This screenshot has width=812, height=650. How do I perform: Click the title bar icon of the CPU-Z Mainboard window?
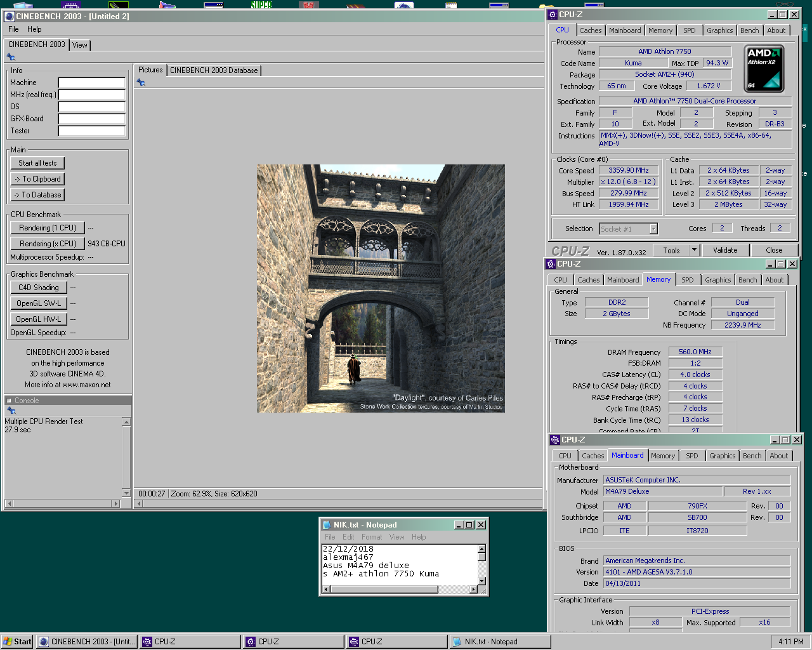coord(555,440)
